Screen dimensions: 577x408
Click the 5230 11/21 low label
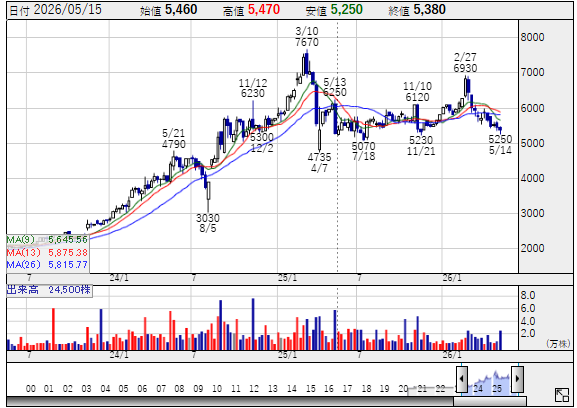(x=421, y=145)
